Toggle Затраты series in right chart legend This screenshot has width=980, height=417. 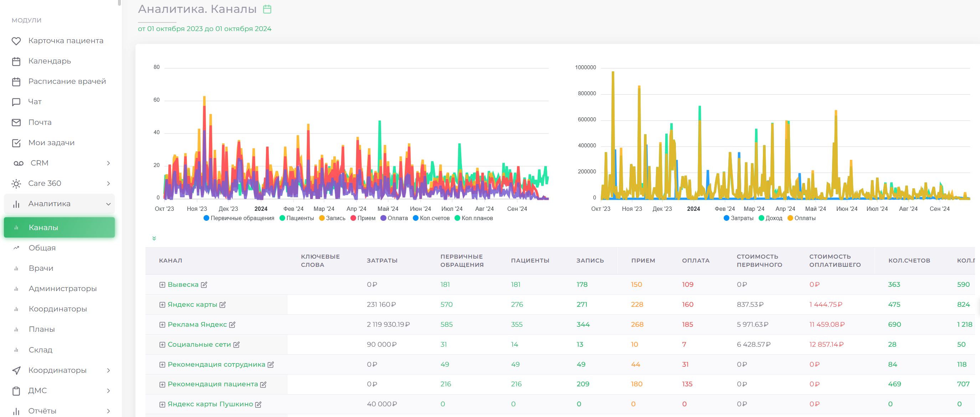click(738, 218)
